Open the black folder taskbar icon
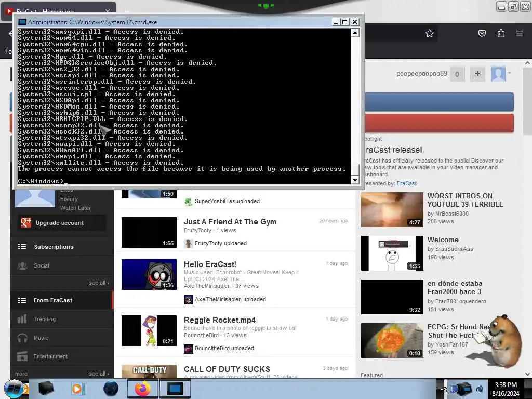Image resolution: width=532 pixels, height=399 pixels. coord(46,389)
